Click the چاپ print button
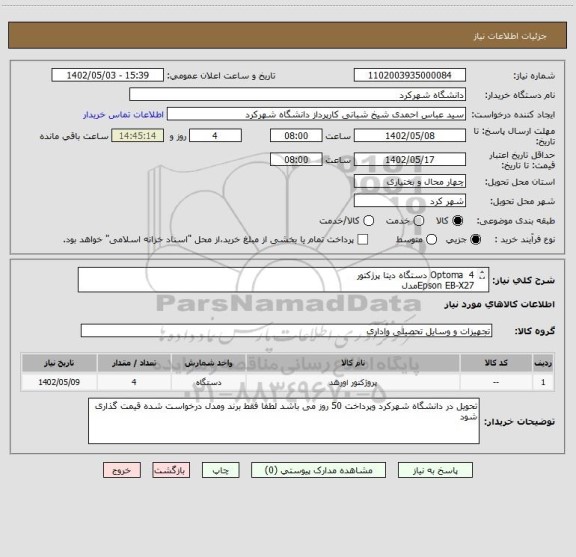This screenshot has width=576, height=557. pos(220,470)
